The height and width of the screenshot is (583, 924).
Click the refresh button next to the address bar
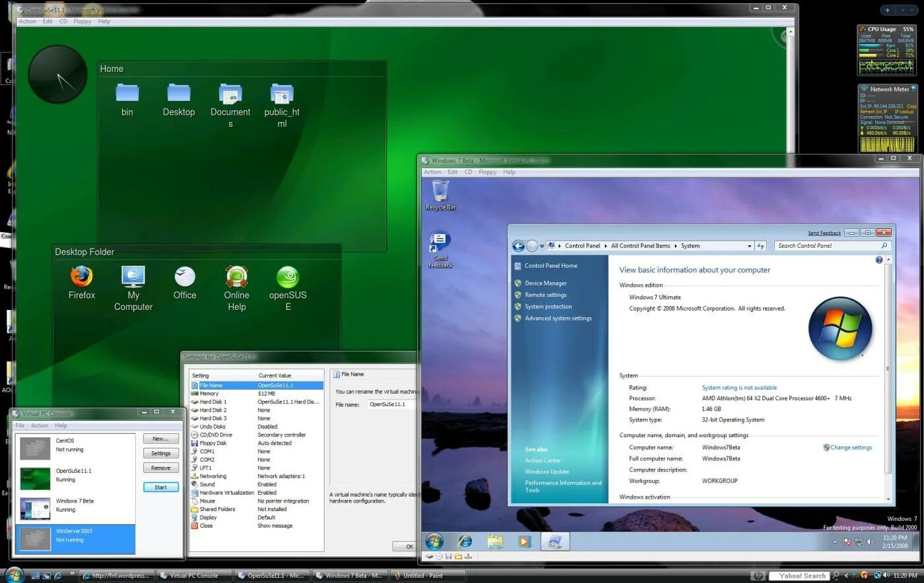click(760, 246)
